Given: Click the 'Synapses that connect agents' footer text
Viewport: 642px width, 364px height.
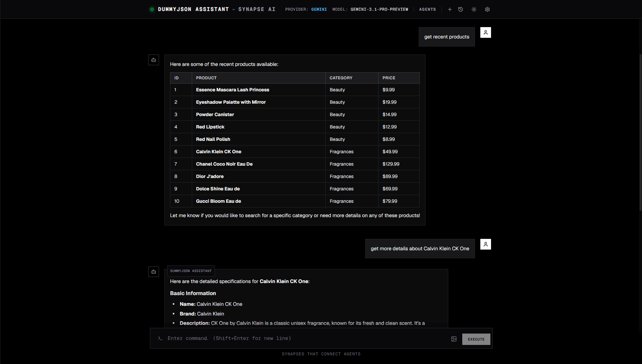Looking at the screenshot, I should click(321, 354).
